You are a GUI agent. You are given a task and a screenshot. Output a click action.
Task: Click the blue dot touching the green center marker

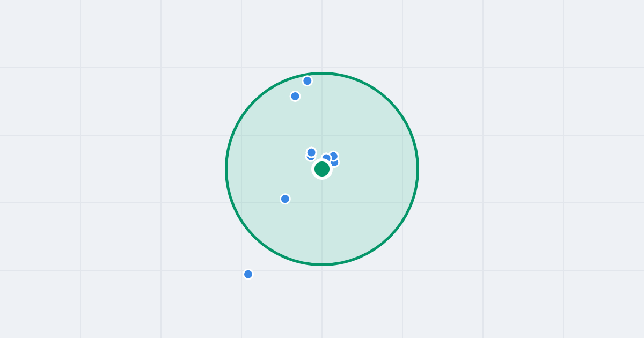[x=326, y=158]
